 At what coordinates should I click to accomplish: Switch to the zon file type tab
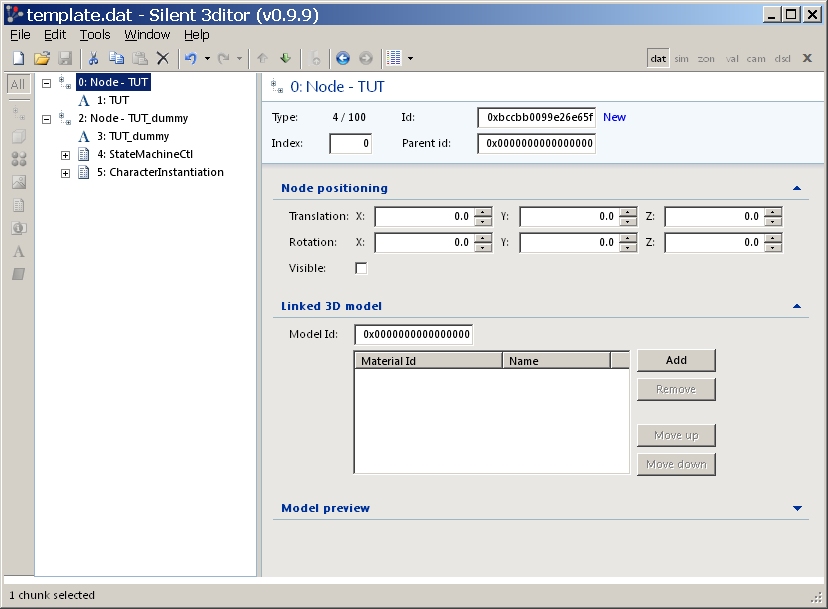(706, 59)
